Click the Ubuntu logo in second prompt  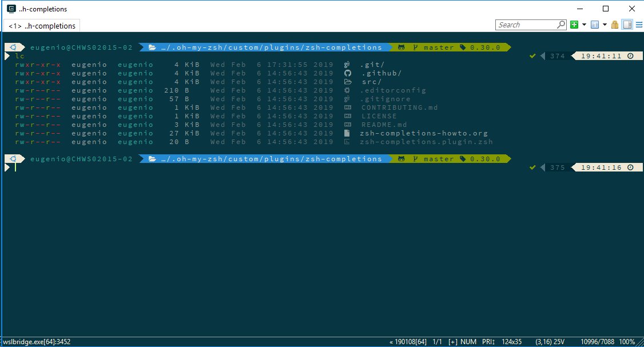13,158
